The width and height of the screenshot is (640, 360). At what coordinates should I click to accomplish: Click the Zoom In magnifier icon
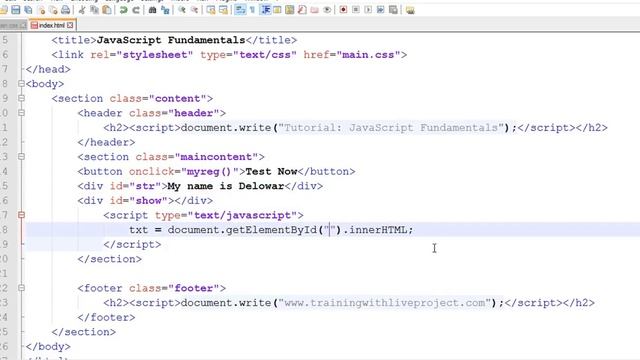pos(182,10)
